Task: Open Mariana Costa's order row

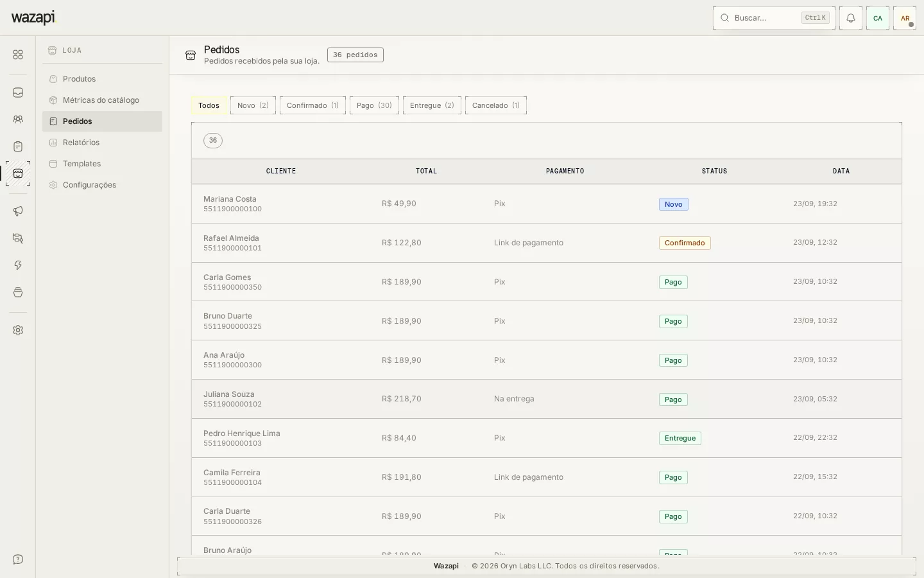Action: pyautogui.click(x=547, y=204)
